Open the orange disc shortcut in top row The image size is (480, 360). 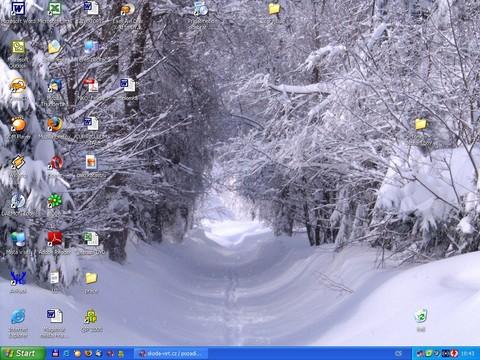click(x=128, y=9)
